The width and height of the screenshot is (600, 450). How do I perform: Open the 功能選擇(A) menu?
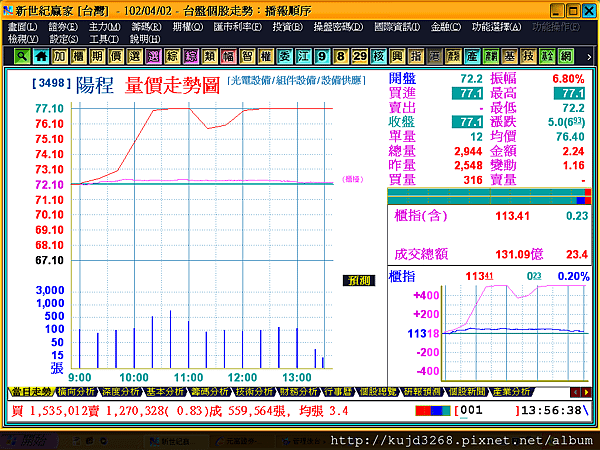click(496, 27)
